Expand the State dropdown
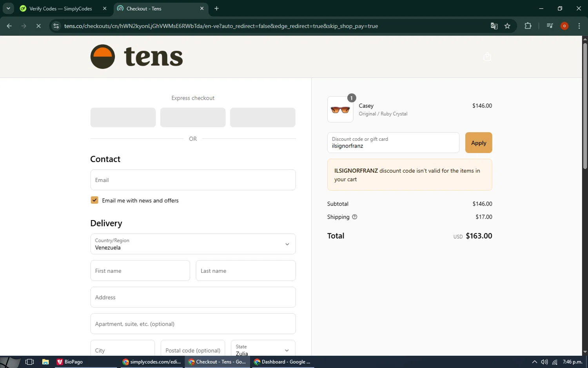This screenshot has height=368, width=588. point(263,349)
